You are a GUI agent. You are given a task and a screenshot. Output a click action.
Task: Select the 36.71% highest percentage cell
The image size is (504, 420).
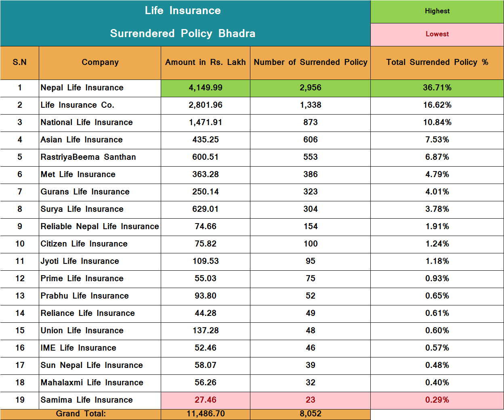click(x=437, y=88)
